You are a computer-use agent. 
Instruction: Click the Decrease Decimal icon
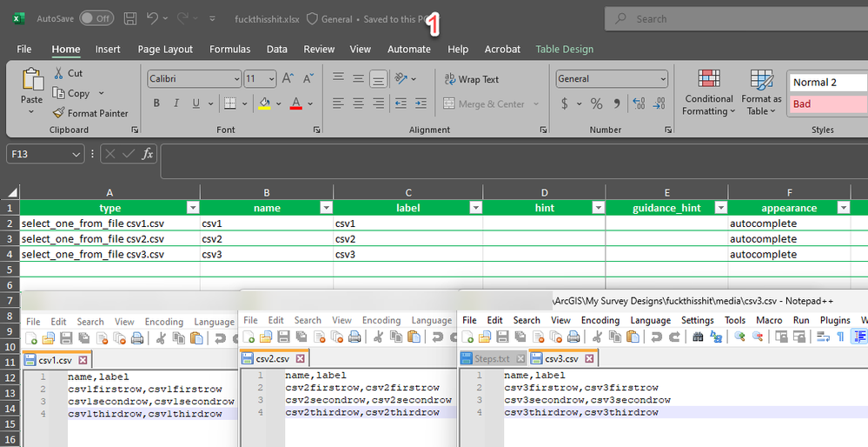(x=659, y=103)
